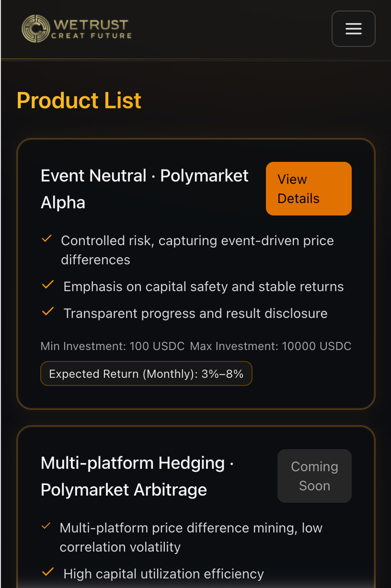Image resolution: width=391 pixels, height=588 pixels.
Task: Click checkmark beside Controlled risk bullet
Action: click(47, 238)
